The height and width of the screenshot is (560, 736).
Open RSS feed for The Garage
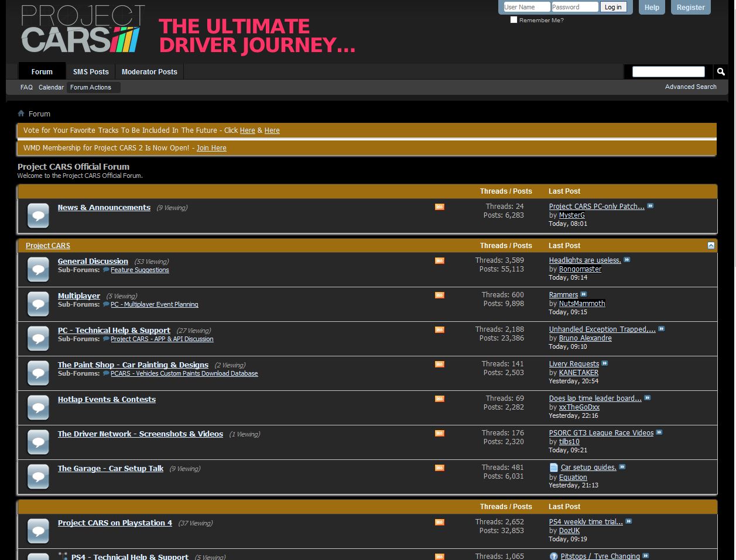[440, 468]
